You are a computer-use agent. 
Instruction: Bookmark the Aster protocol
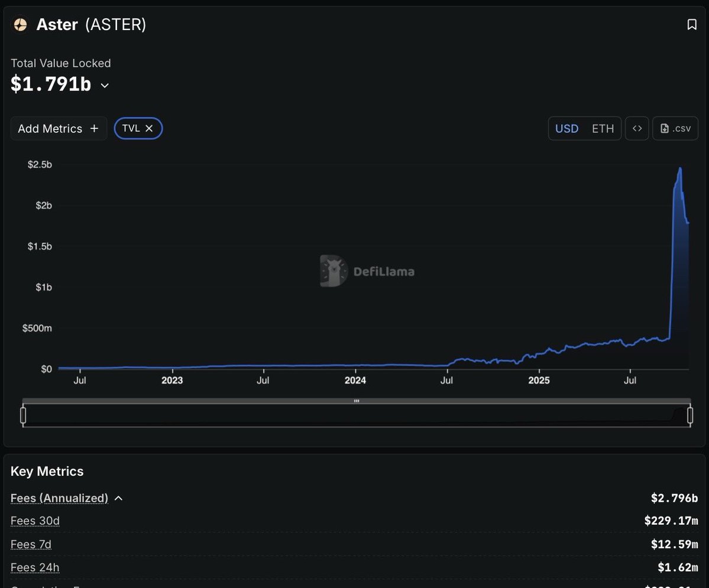[691, 24]
